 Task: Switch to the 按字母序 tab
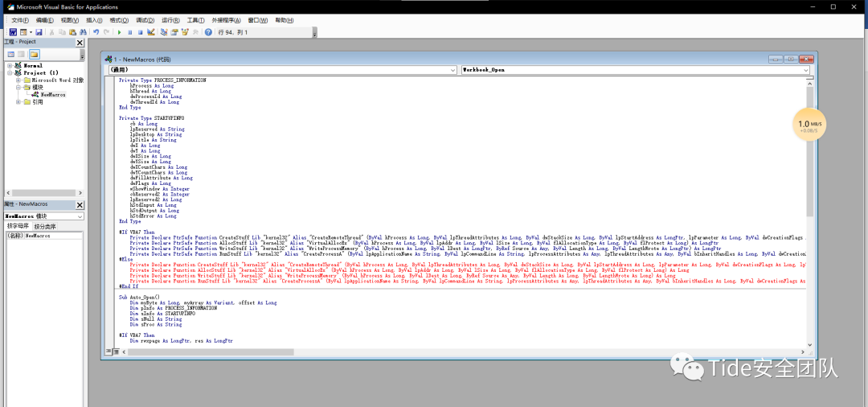point(18,226)
